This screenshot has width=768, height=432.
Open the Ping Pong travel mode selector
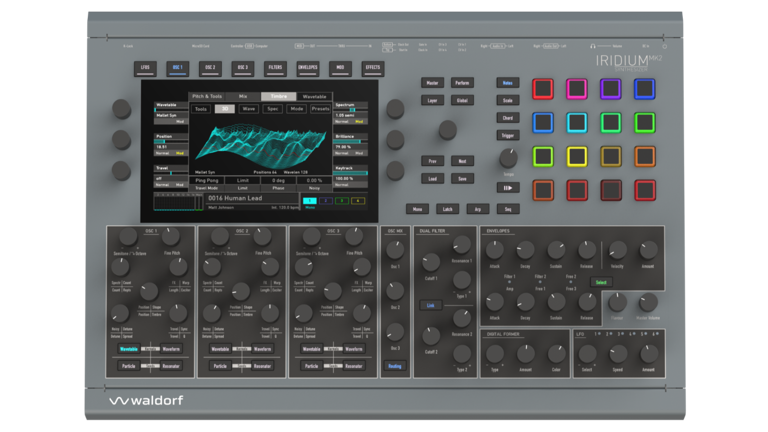pos(207,181)
